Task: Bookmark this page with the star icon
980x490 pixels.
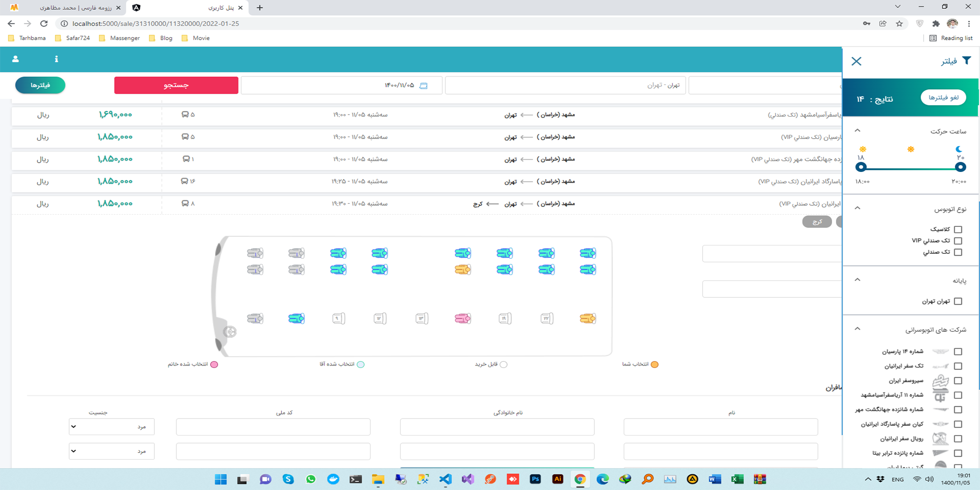Action: [x=899, y=24]
